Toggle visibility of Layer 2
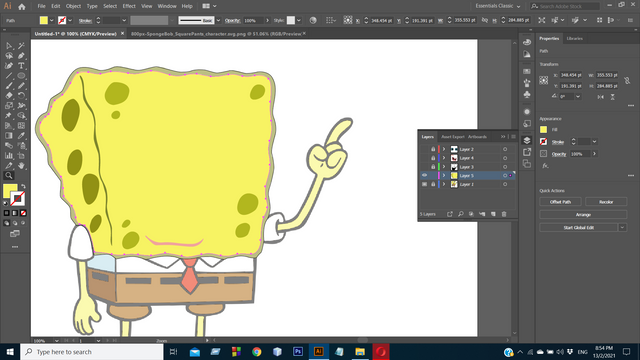Viewport: 640px width, 360px height. (x=424, y=149)
